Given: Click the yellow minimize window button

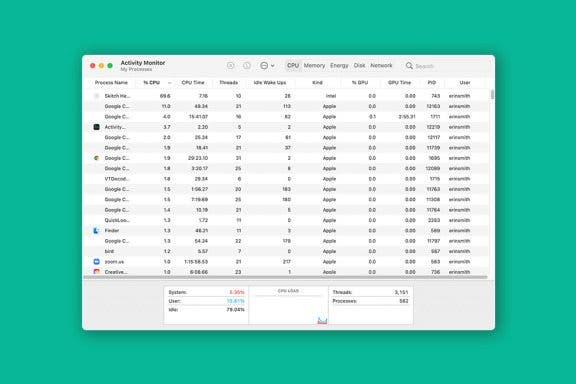Looking at the screenshot, I should [x=101, y=66].
